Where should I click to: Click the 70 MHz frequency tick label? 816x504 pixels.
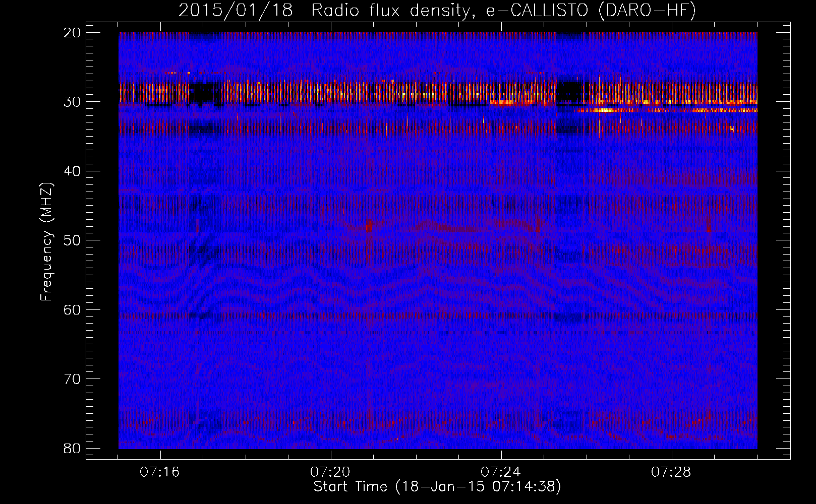(73, 379)
